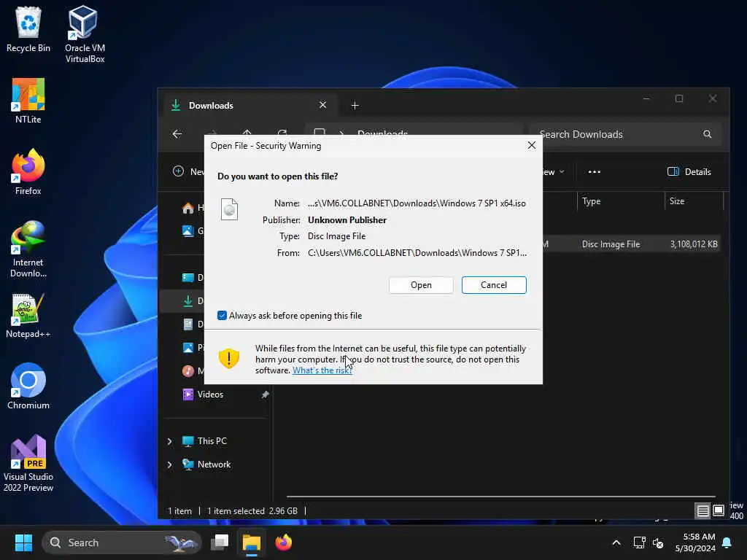This screenshot has height=560, width=747.
Task: Select Downloads in Explorer's navigation pane
Action: click(193, 301)
